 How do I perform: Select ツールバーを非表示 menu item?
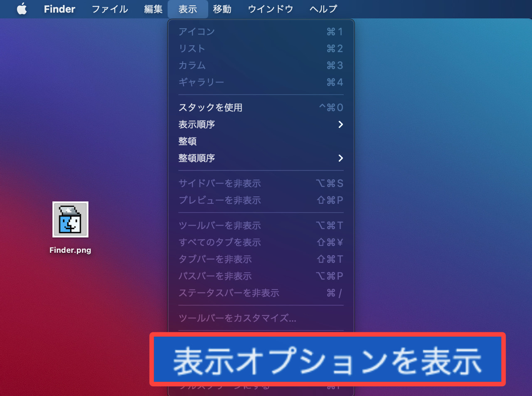(x=261, y=226)
